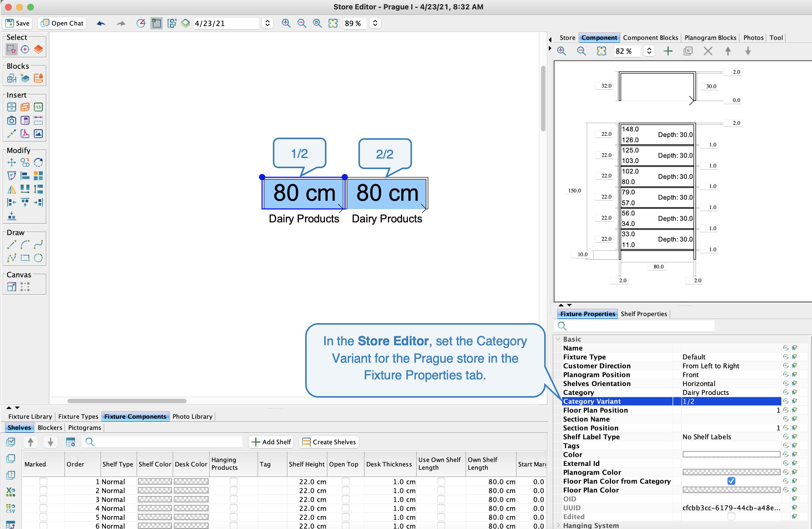This screenshot has height=529, width=812.
Task: Click the move shelf down arrow button
Action: click(51, 442)
